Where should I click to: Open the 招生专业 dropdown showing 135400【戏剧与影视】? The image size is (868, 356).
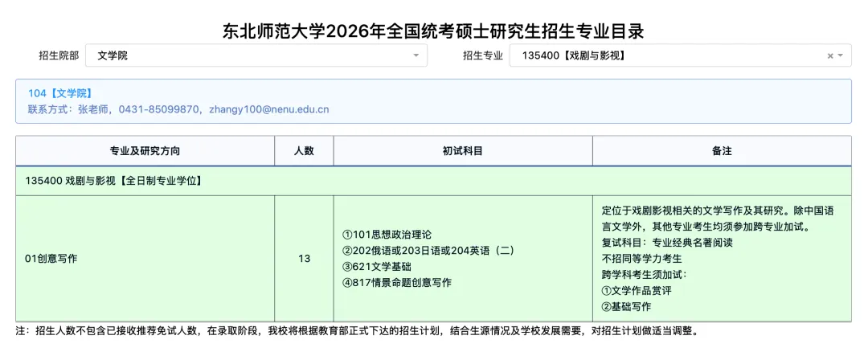click(681, 55)
